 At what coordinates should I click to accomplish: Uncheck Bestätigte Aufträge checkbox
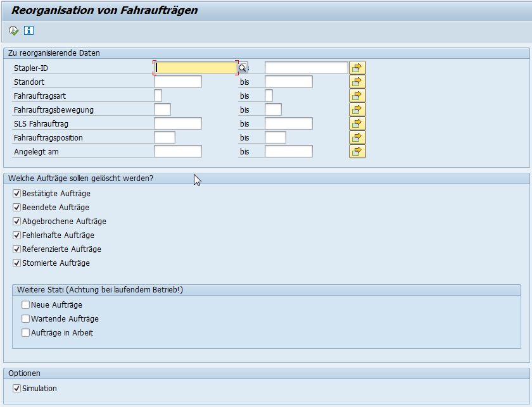coord(17,194)
